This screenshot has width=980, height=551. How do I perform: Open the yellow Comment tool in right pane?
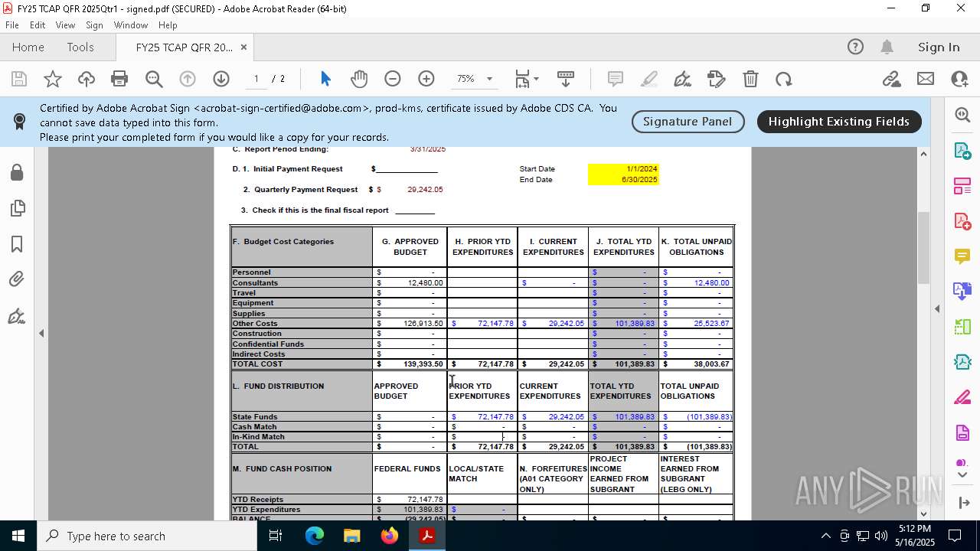point(962,256)
